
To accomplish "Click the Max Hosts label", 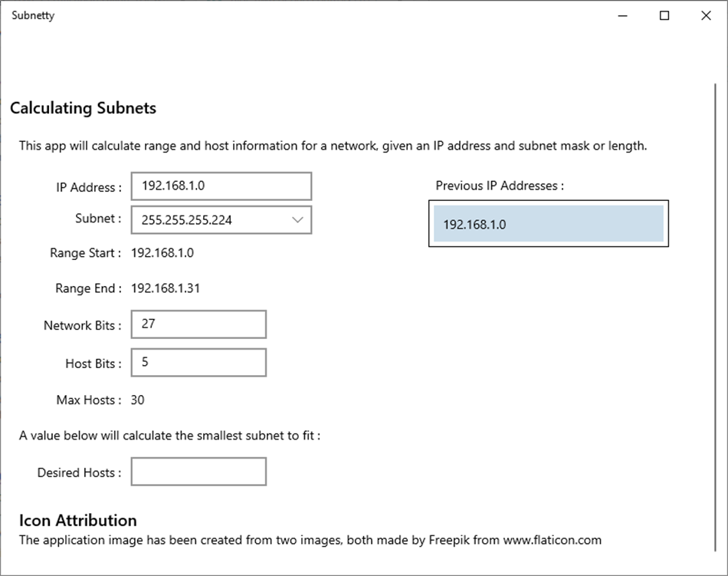I will 89,400.
